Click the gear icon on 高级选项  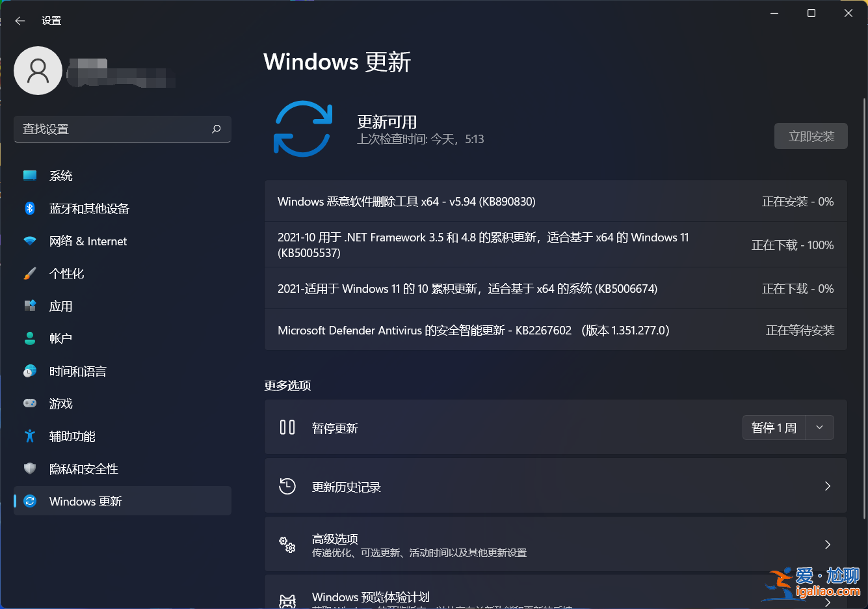[x=287, y=545]
